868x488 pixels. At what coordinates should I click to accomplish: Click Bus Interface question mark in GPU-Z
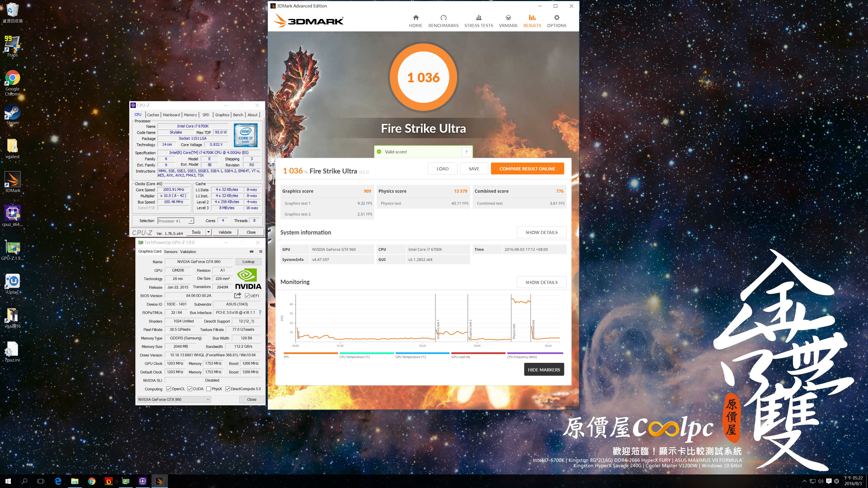pyautogui.click(x=260, y=312)
